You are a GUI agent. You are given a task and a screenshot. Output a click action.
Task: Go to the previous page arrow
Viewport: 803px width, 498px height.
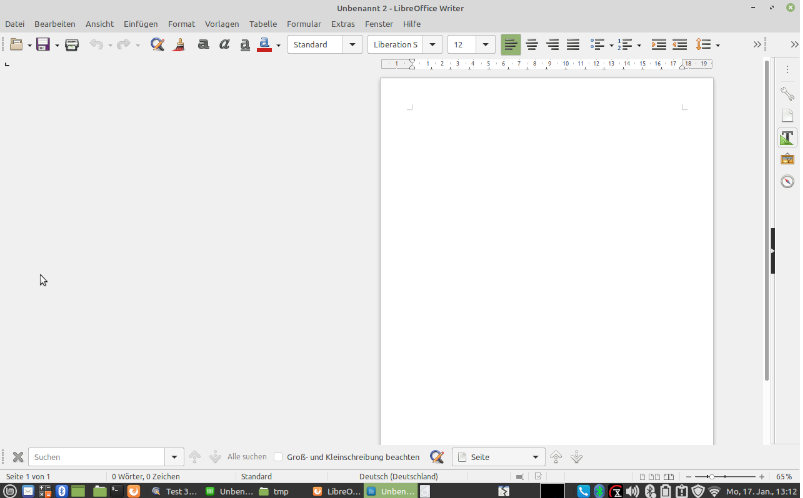556,456
